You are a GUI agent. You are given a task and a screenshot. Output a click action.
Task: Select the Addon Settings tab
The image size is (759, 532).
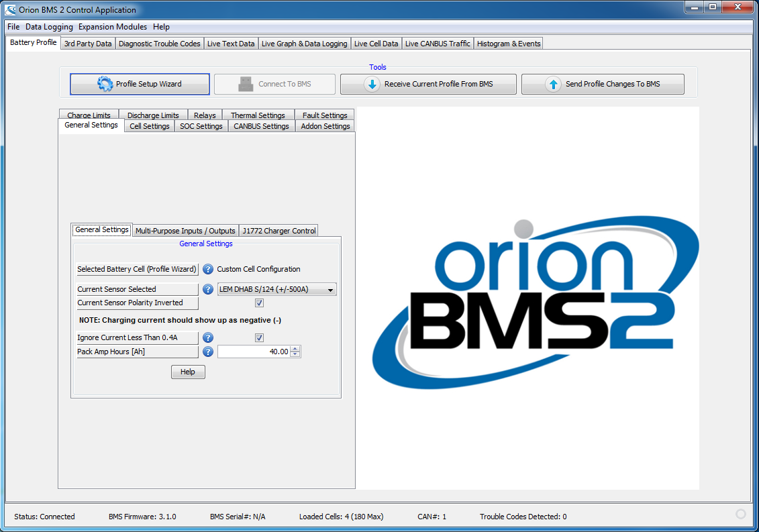coord(325,126)
